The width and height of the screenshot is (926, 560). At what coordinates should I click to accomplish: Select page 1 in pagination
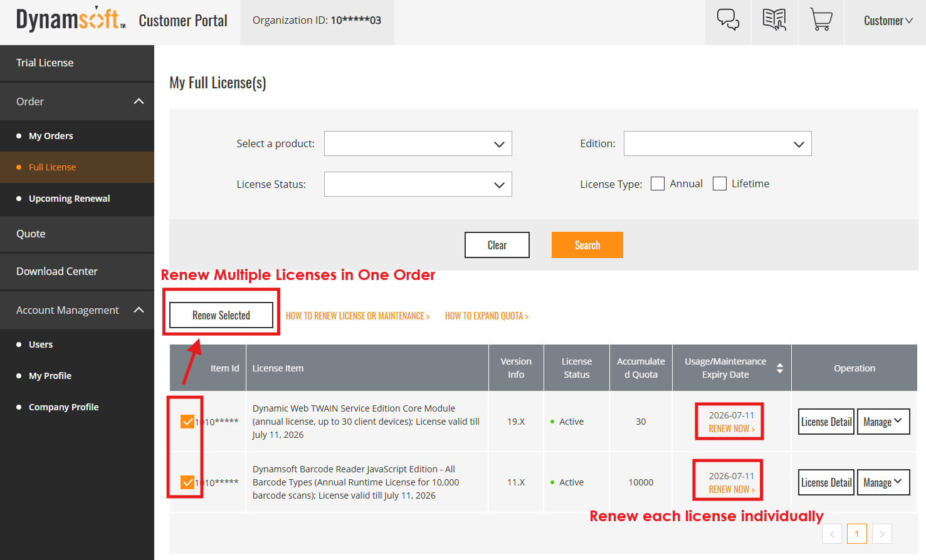click(857, 533)
